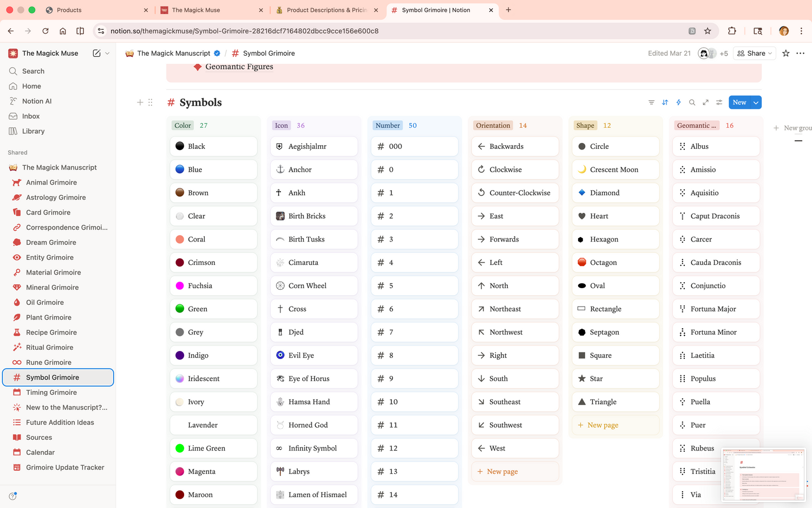Search the Symbols database using magnifier icon
812x508 pixels.
point(692,102)
